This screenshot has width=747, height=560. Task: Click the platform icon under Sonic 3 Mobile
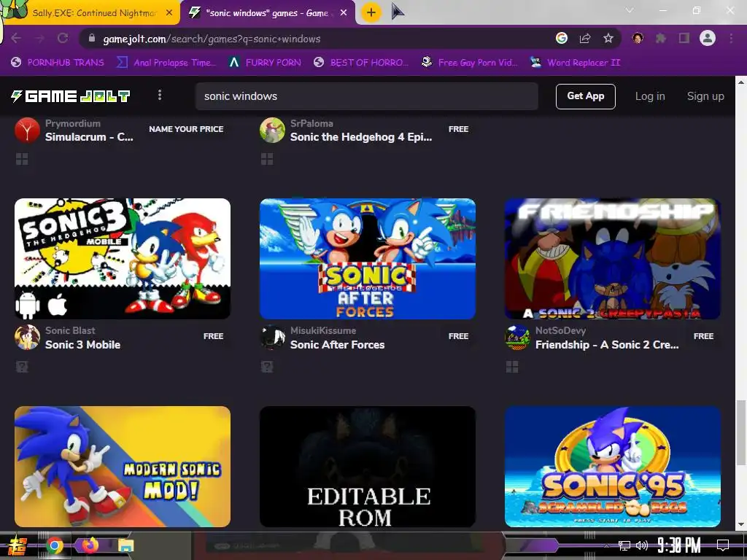coord(22,367)
